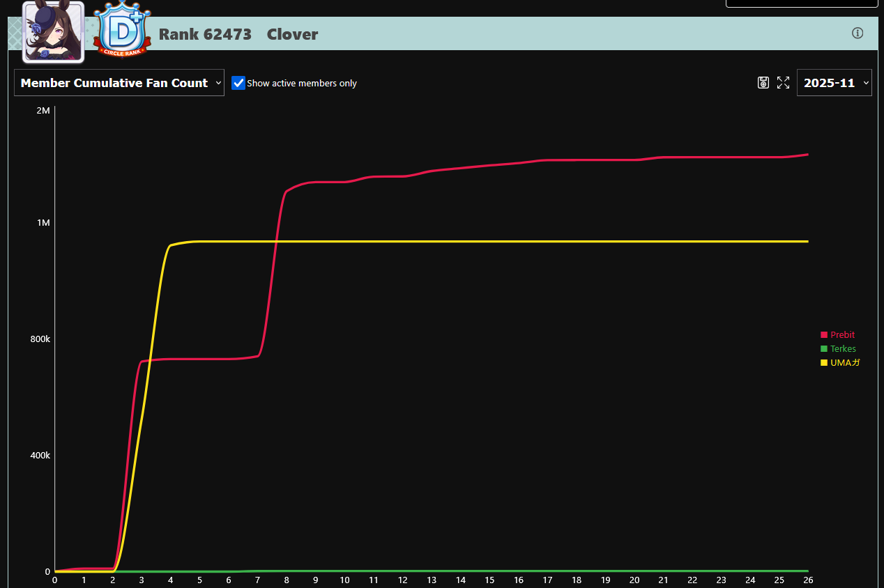The width and height of the screenshot is (884, 588).
Task: Click the Clover circle name
Action: tap(292, 34)
